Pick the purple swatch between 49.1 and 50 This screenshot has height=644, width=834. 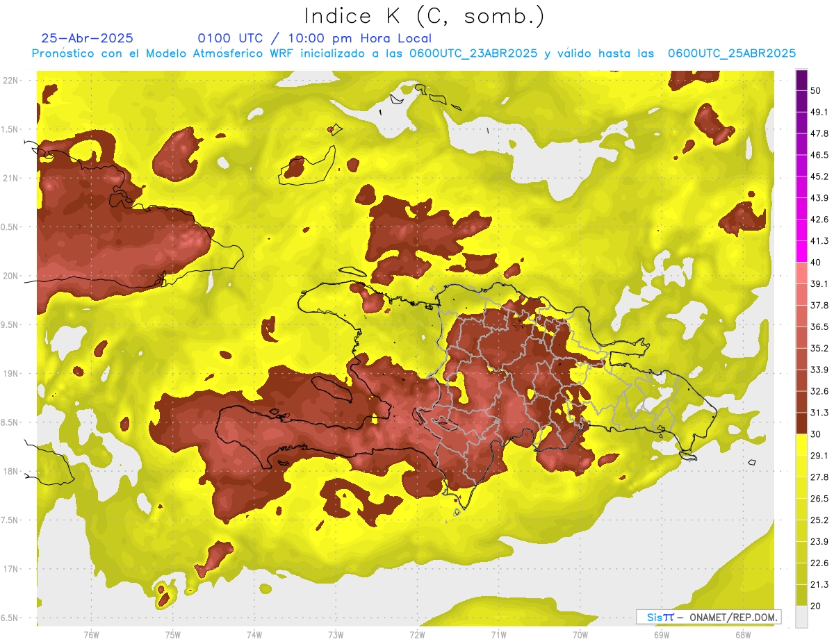click(x=801, y=101)
